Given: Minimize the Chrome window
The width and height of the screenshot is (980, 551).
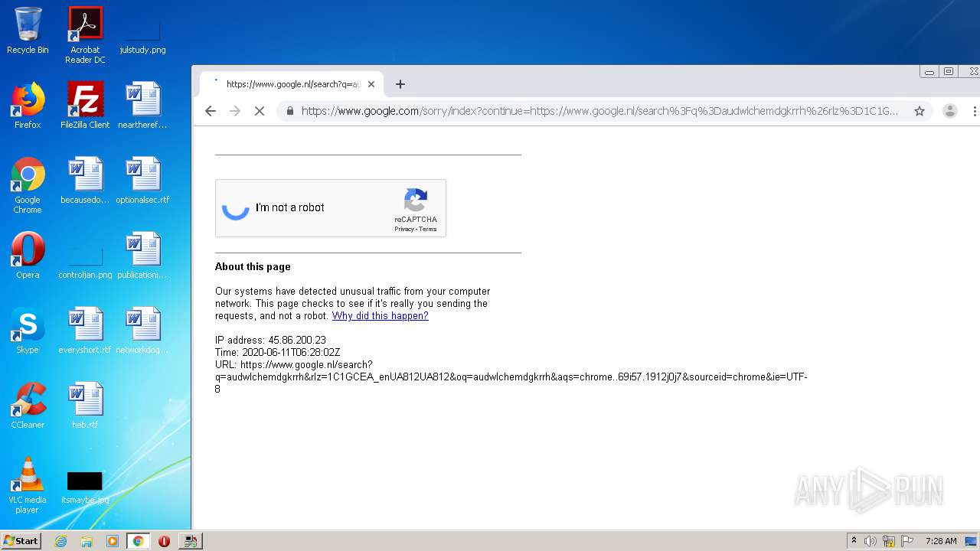Looking at the screenshot, I should click(x=929, y=71).
